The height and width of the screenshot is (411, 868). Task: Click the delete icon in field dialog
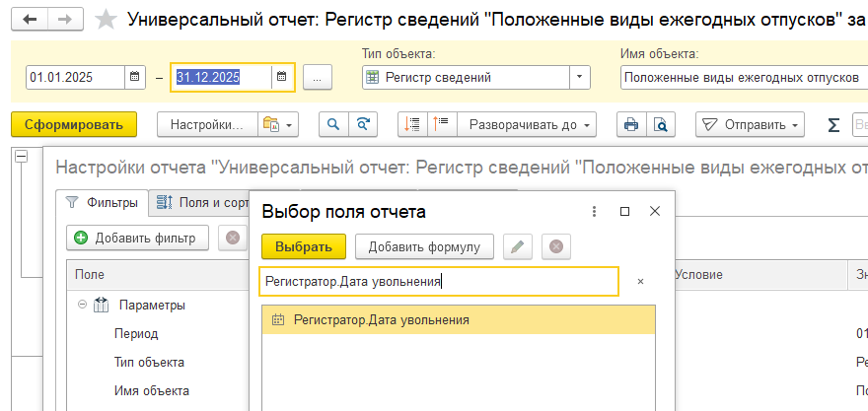(x=556, y=246)
